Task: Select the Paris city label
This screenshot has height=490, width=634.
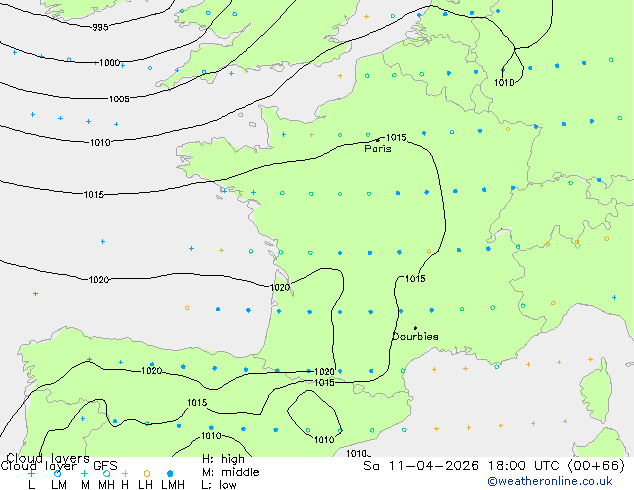Action: (378, 149)
